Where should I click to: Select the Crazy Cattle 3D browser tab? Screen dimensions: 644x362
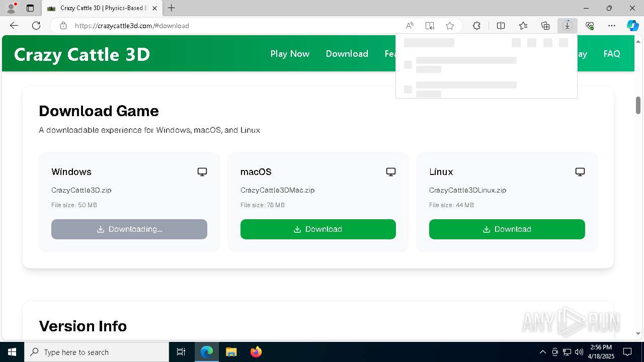[x=101, y=8]
